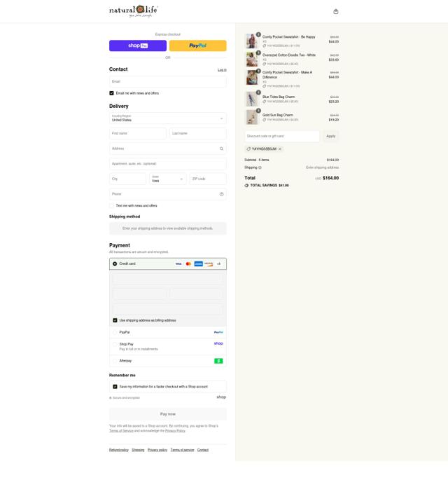
Task: Click the Shop Pay express checkout button
Action: 138,46
